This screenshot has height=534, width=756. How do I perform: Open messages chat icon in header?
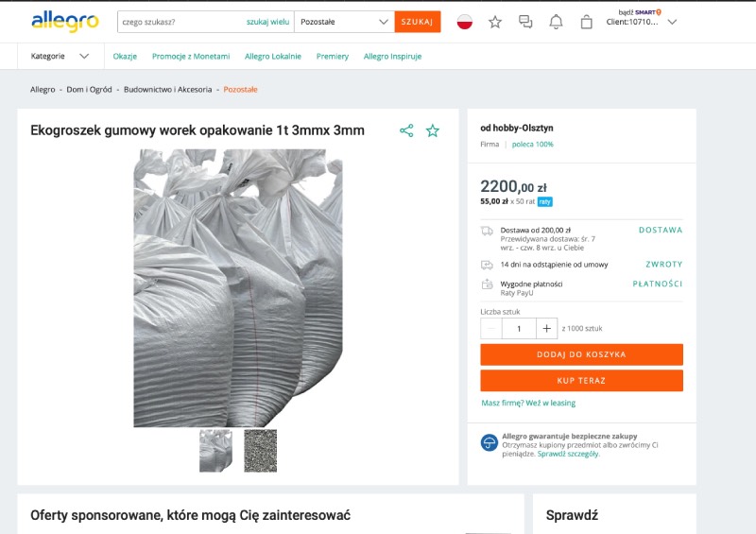(525, 22)
